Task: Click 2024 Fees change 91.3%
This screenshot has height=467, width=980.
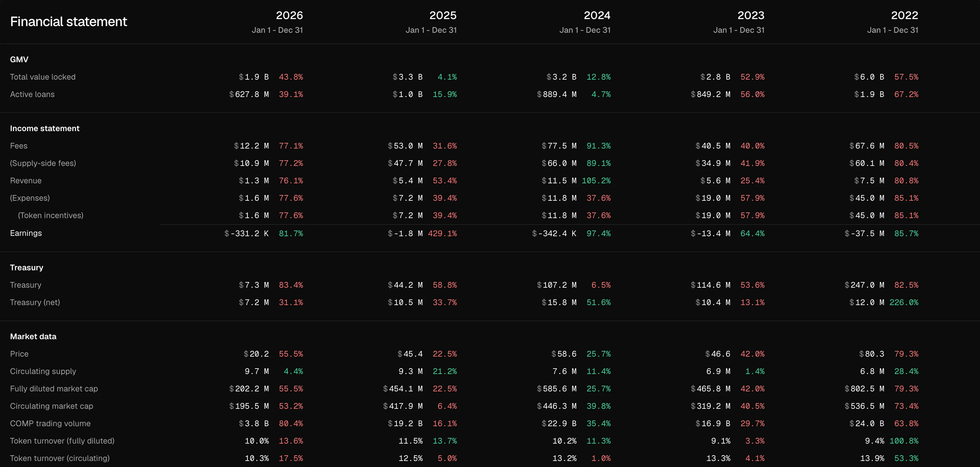Action: (x=598, y=146)
